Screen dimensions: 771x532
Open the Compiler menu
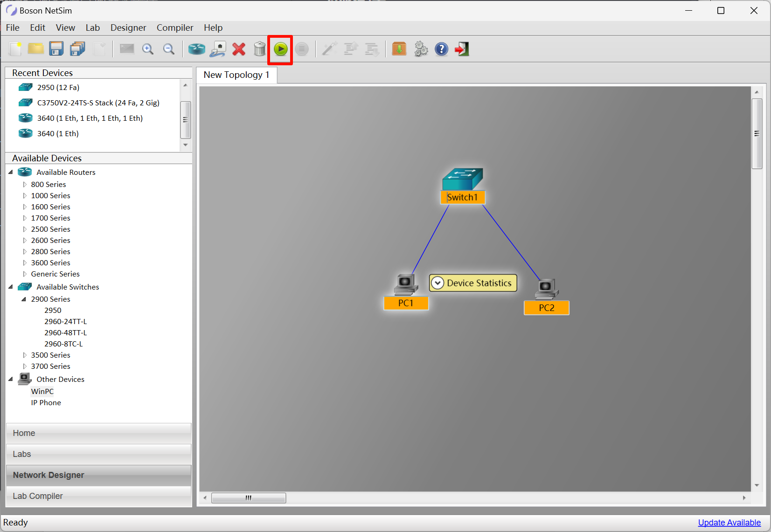tap(175, 28)
